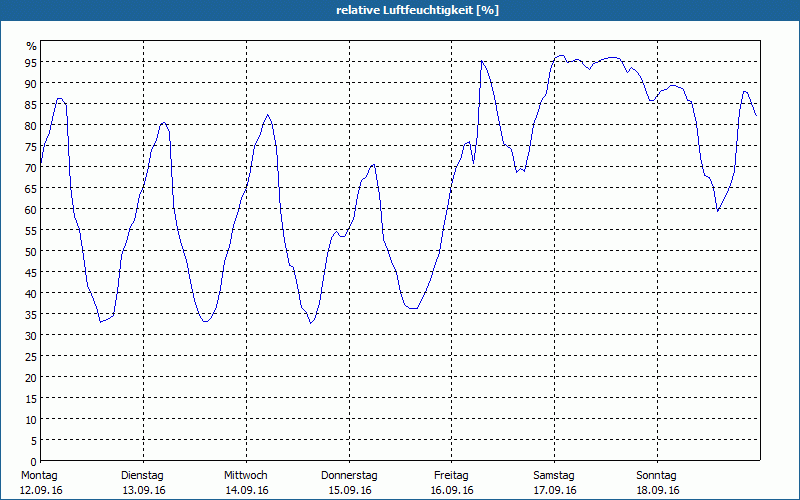
Task: Click the '%' unit label on y-axis
Action: tap(32, 46)
